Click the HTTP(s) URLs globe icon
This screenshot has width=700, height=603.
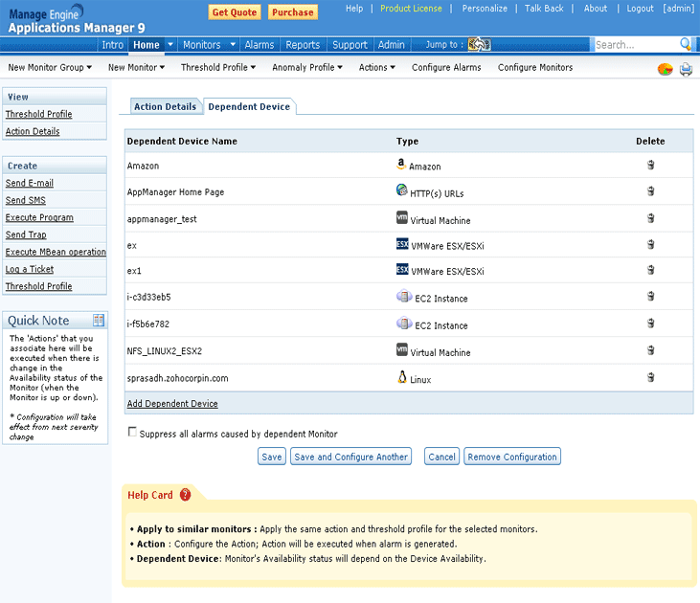[x=402, y=190]
